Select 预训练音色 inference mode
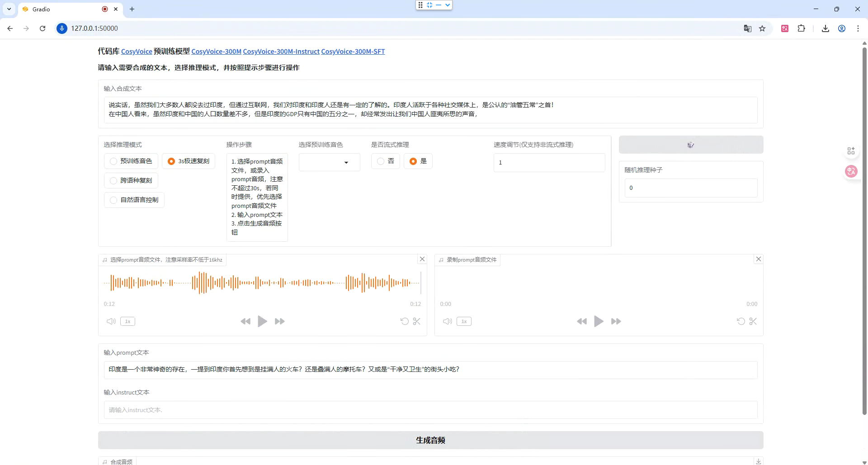Image resolution: width=868 pixels, height=465 pixels. coord(131,161)
